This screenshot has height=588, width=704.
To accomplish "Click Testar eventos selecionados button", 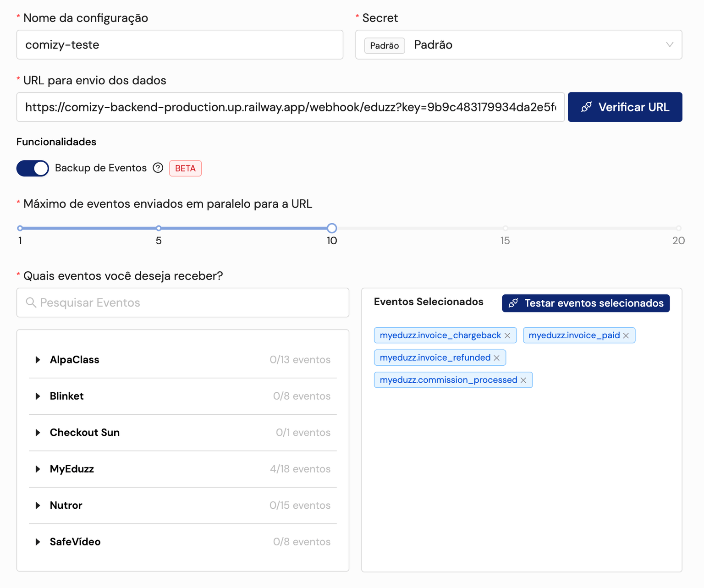I will point(586,303).
